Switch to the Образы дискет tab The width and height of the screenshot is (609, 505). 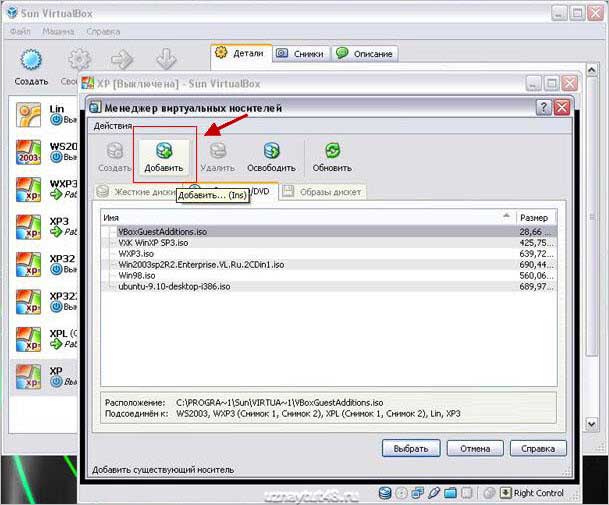click(322, 192)
